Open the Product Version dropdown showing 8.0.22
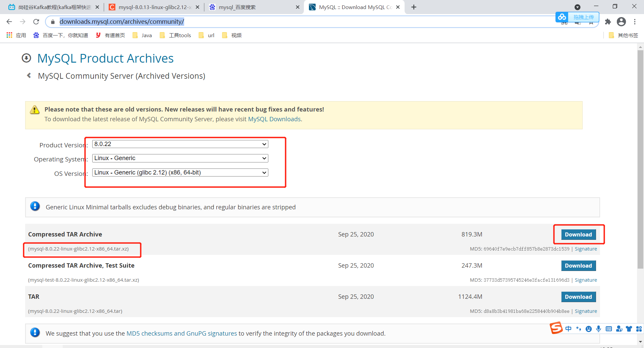 [180, 144]
